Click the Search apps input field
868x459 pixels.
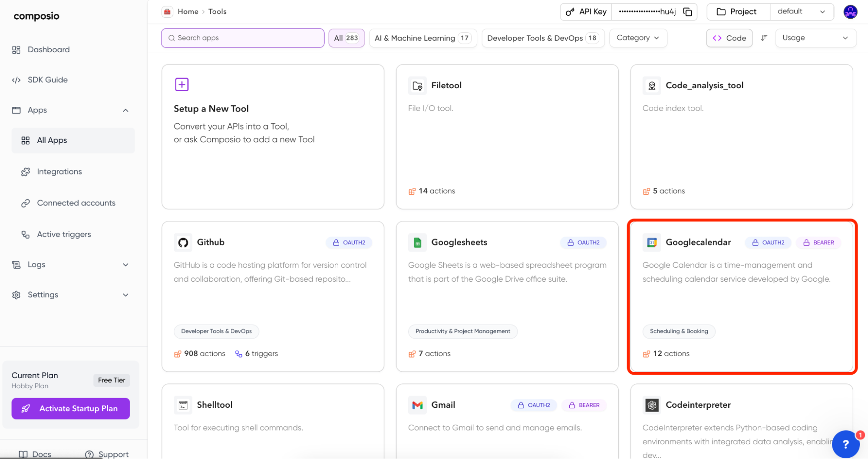coord(242,38)
